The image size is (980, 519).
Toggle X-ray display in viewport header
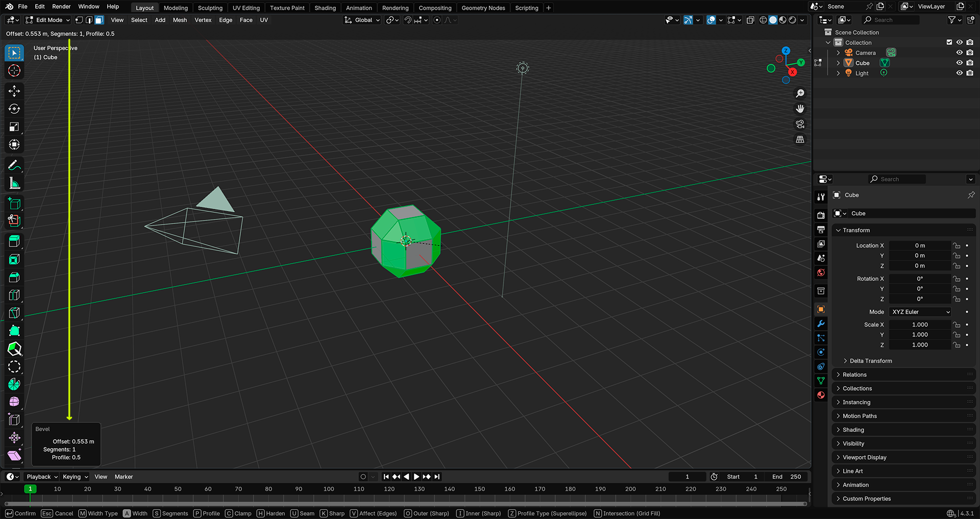(x=750, y=20)
